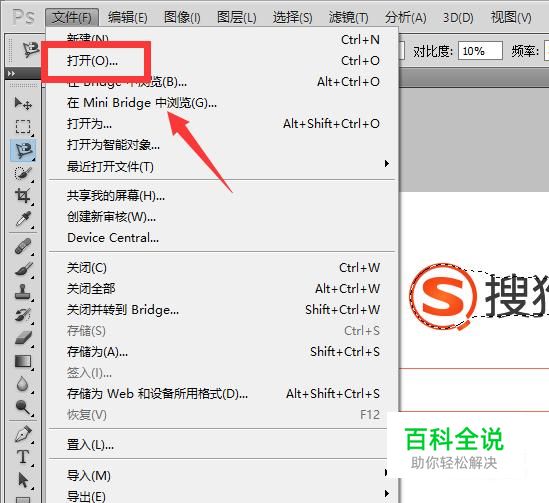549x503 pixels.
Task: Select the Horizontal Type tool
Action: (x=23, y=457)
